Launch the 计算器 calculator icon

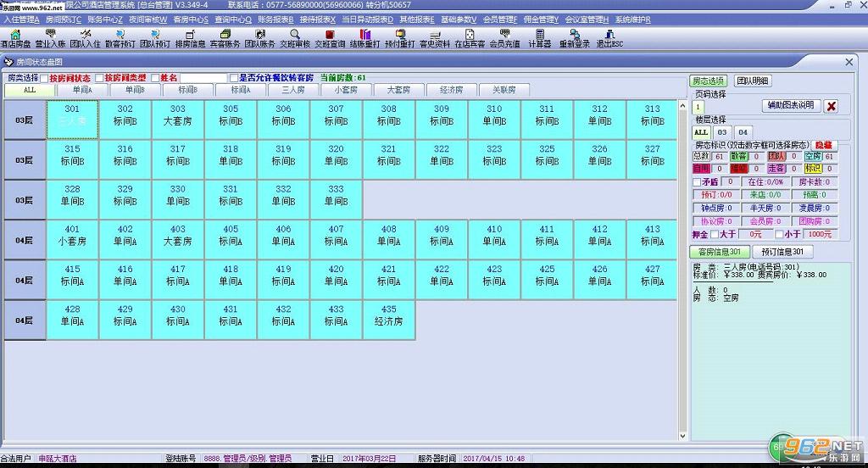click(x=540, y=39)
